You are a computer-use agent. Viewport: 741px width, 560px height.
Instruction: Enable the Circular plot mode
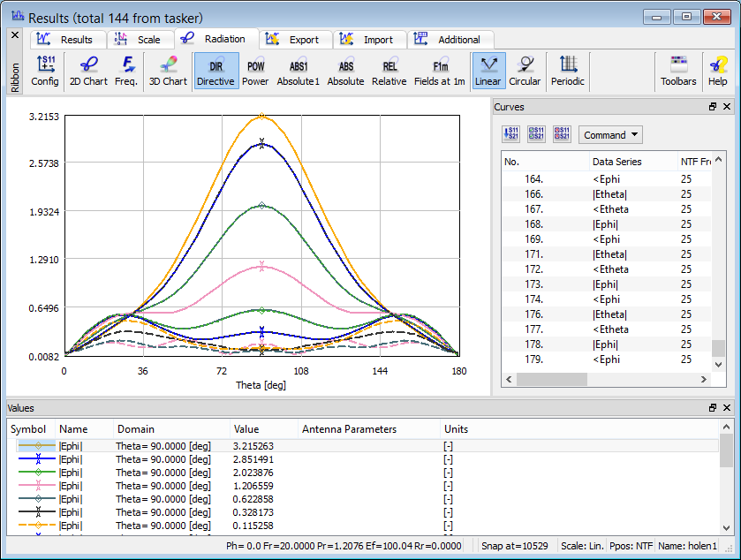(x=525, y=71)
